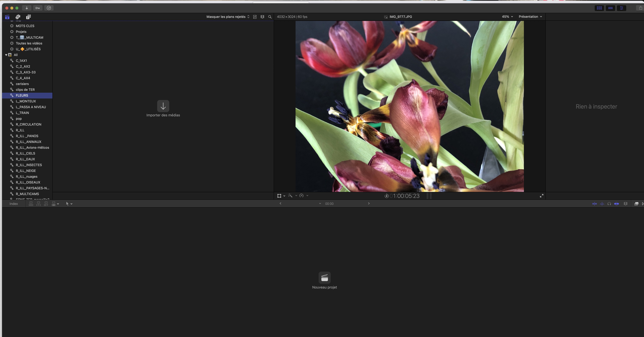Toggle the browser panel visibility

point(599,8)
